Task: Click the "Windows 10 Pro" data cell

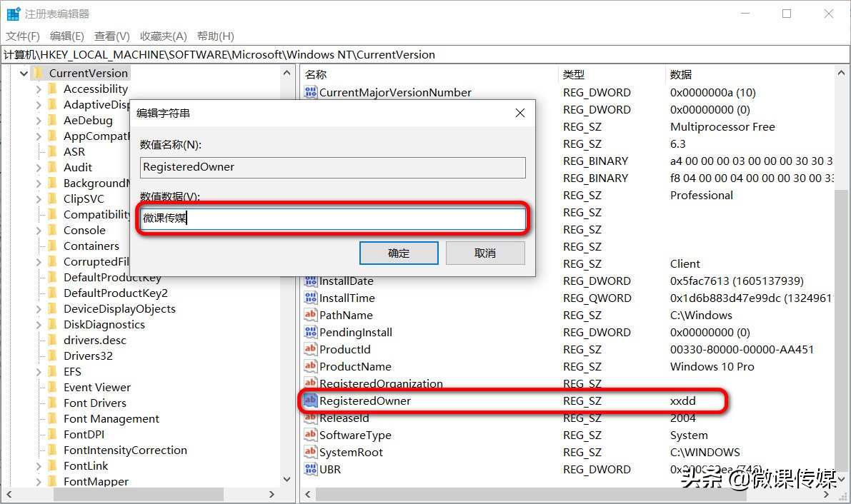Action: pos(712,366)
